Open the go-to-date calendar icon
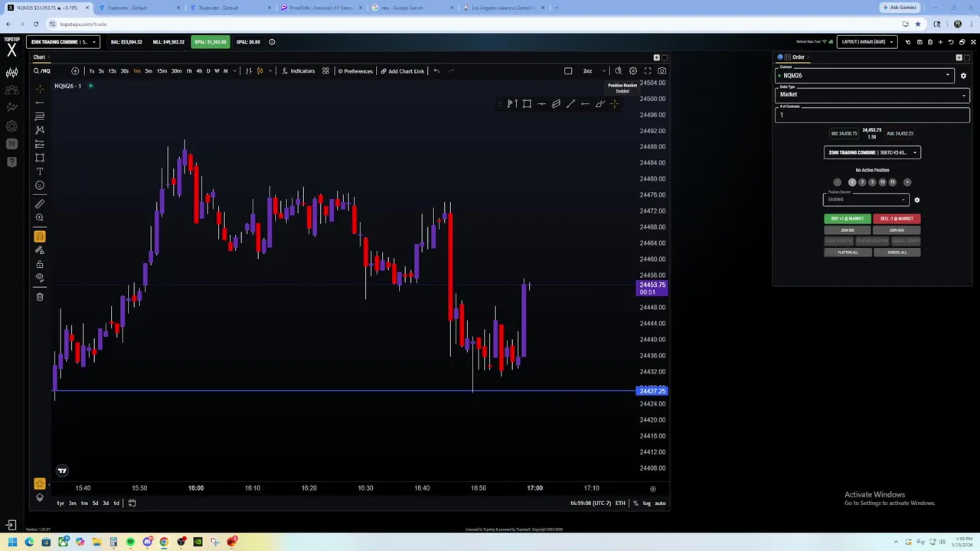 point(132,503)
